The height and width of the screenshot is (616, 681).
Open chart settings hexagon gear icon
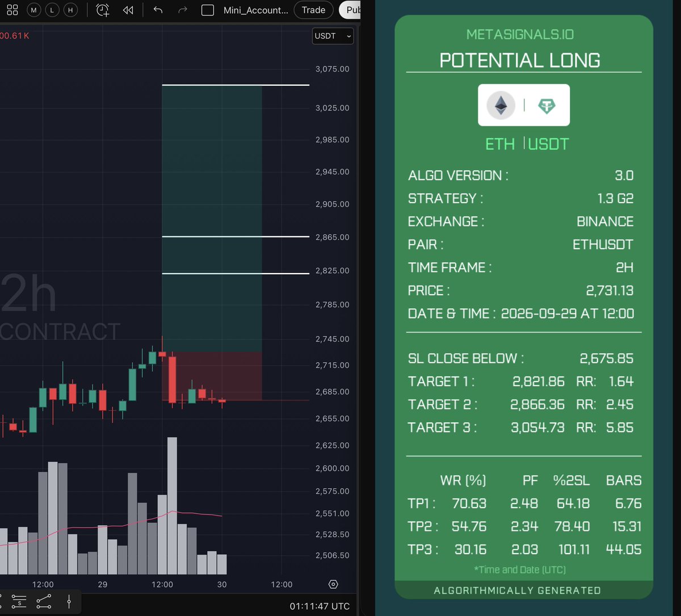[x=334, y=584]
